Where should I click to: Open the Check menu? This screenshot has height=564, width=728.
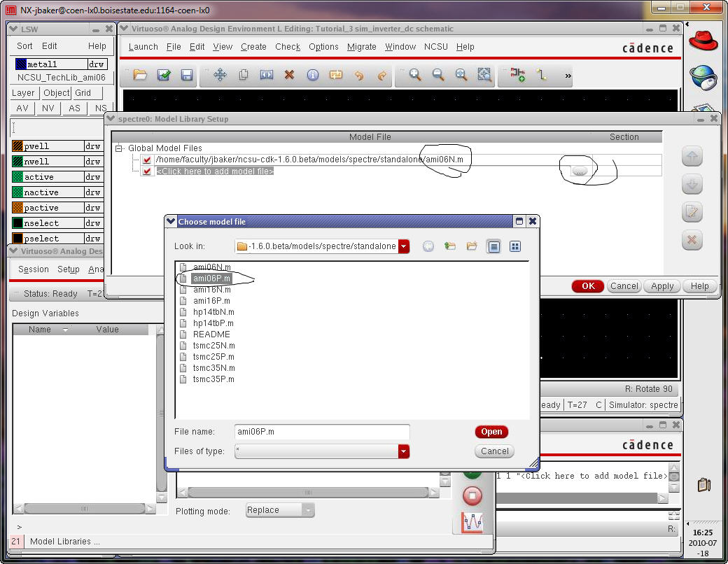click(x=288, y=47)
